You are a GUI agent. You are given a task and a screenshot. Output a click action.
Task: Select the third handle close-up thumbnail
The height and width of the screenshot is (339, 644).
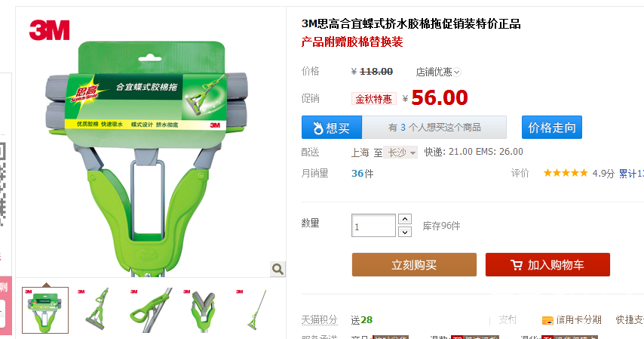[x=151, y=310]
